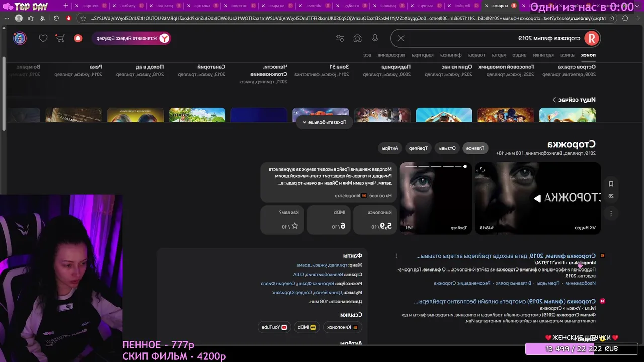Click the Как вам? rating tile
This screenshot has height=362, width=644.
(282, 220)
